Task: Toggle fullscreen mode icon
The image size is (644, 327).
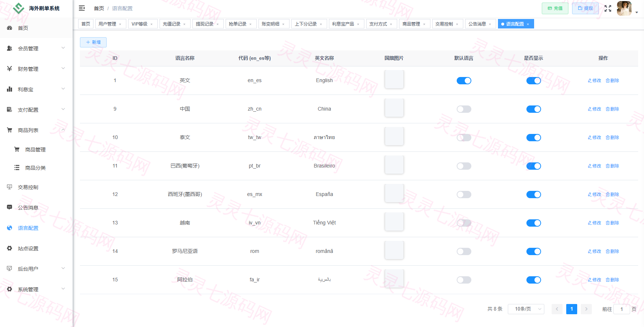Action: coord(608,8)
